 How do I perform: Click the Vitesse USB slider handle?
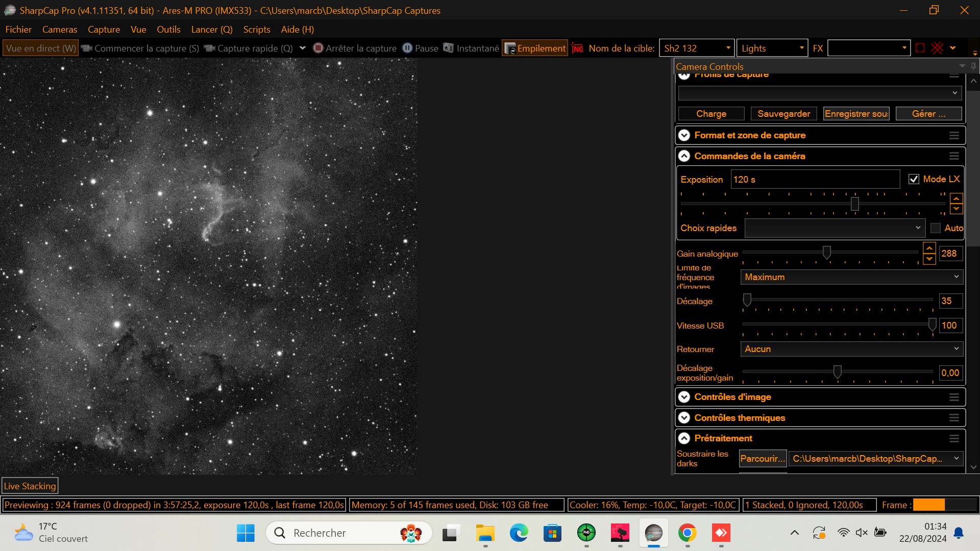pyautogui.click(x=932, y=324)
